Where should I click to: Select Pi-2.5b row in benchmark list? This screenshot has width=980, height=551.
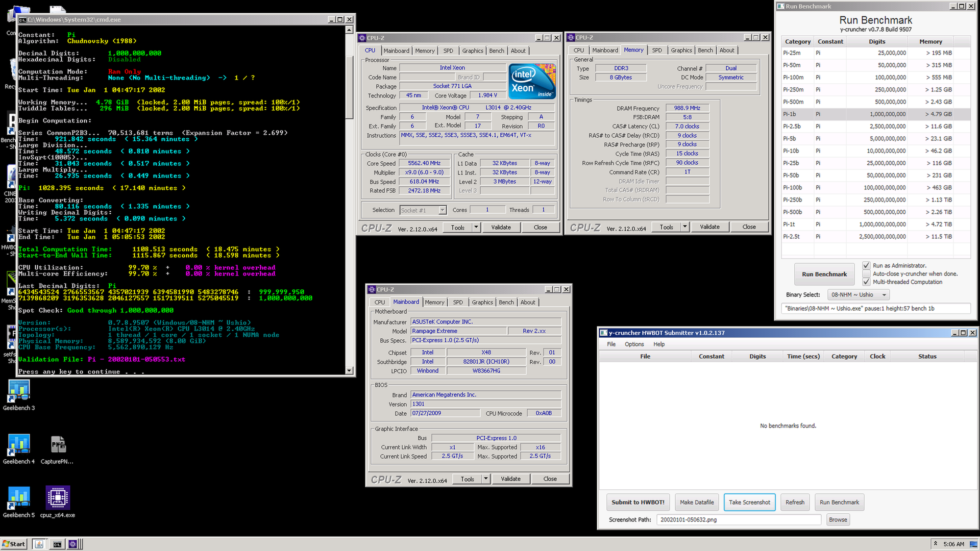(876, 127)
